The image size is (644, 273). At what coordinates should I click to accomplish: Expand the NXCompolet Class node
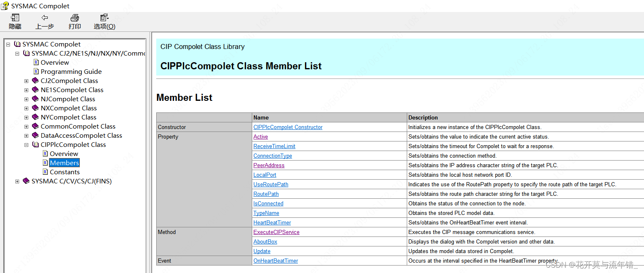(26, 108)
